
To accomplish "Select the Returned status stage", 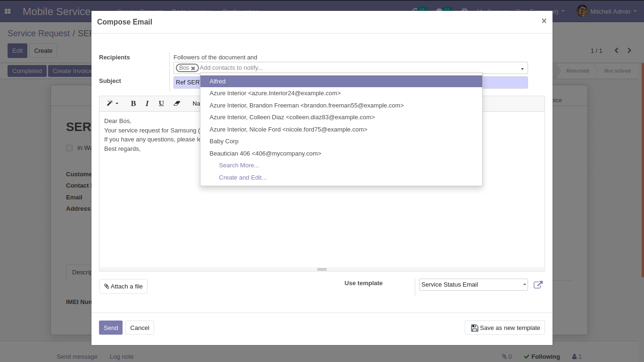I will point(578,71).
